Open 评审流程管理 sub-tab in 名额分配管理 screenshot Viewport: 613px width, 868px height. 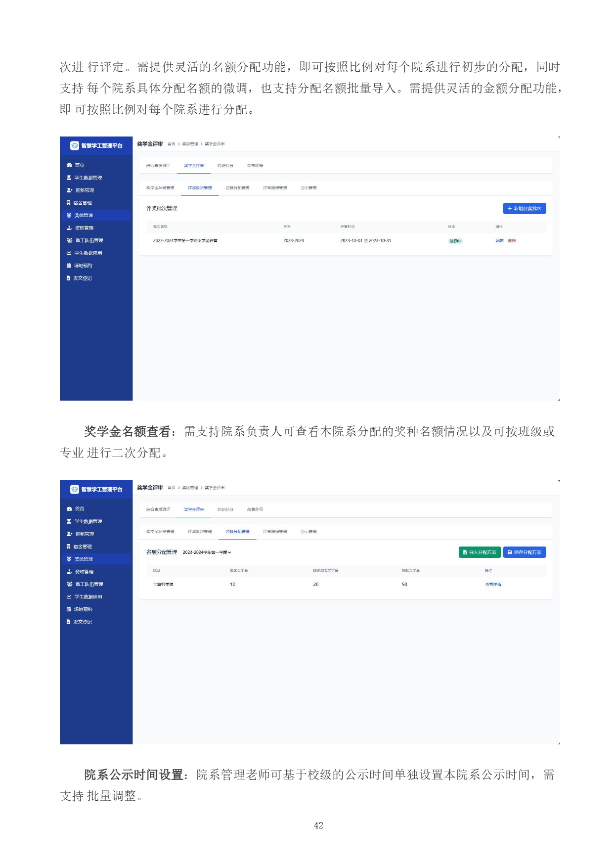(x=275, y=532)
